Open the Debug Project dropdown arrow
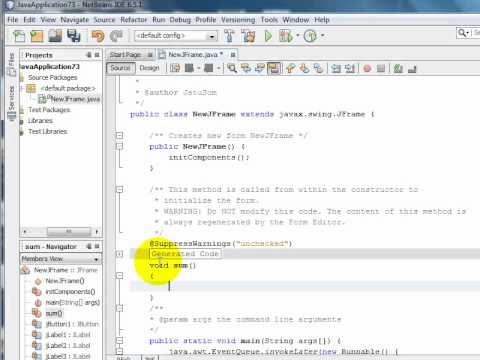The height and width of the screenshot is (360, 480). pyautogui.click(x=298, y=35)
